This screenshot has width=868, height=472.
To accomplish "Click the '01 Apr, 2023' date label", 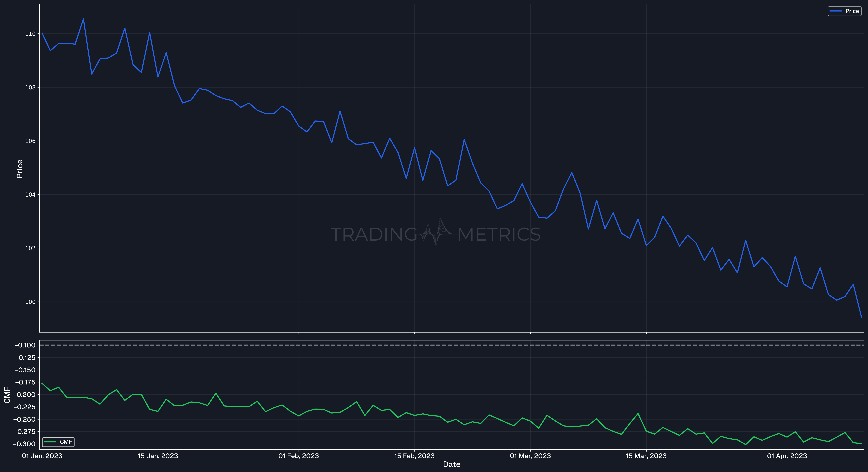I will 787,456.
